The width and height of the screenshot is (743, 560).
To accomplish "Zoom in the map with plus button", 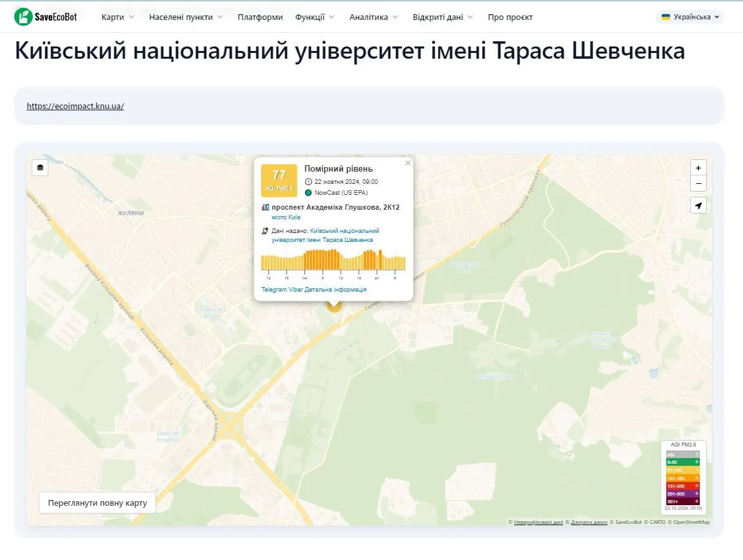I will pyautogui.click(x=698, y=168).
